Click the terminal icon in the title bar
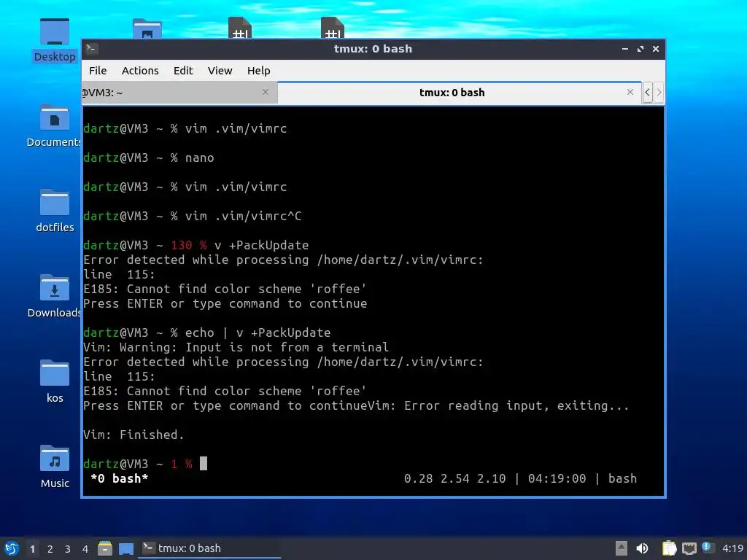747x560 pixels. click(x=91, y=48)
